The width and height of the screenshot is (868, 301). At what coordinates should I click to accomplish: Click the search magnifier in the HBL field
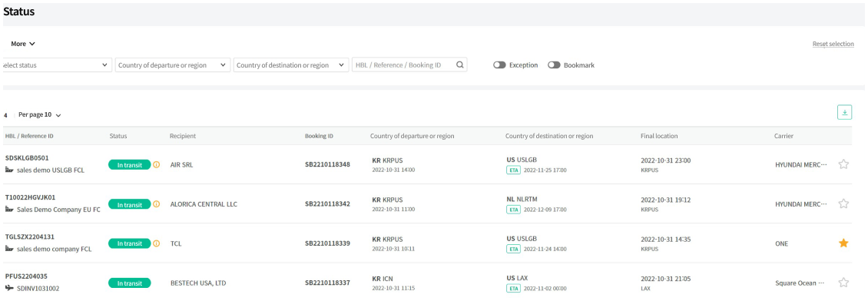[x=459, y=64]
